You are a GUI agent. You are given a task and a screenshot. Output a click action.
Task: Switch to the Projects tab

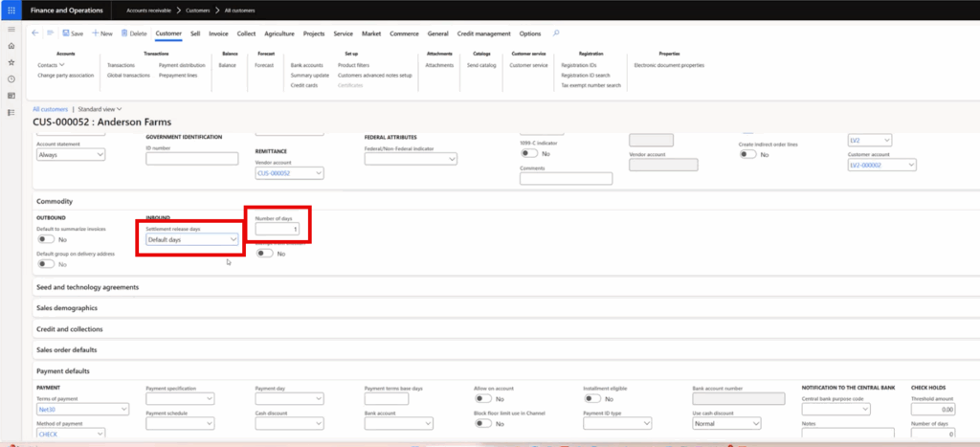tap(314, 34)
